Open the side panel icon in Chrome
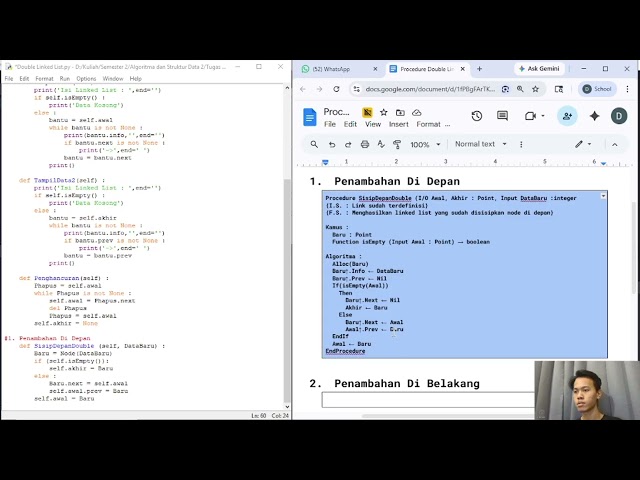The image size is (640, 480). coord(559,89)
